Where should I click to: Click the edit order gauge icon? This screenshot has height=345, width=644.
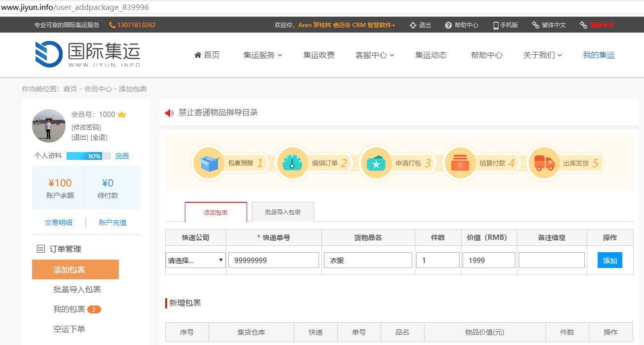(x=292, y=163)
